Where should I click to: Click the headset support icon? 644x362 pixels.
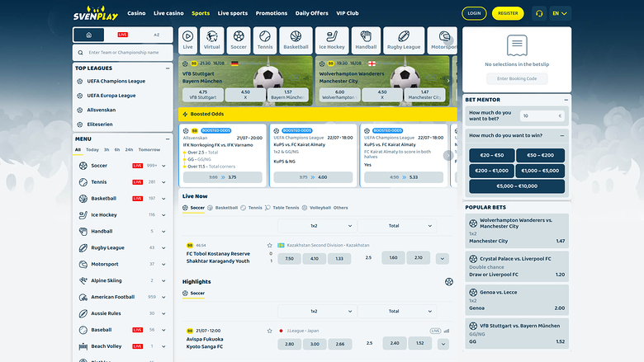point(539,13)
